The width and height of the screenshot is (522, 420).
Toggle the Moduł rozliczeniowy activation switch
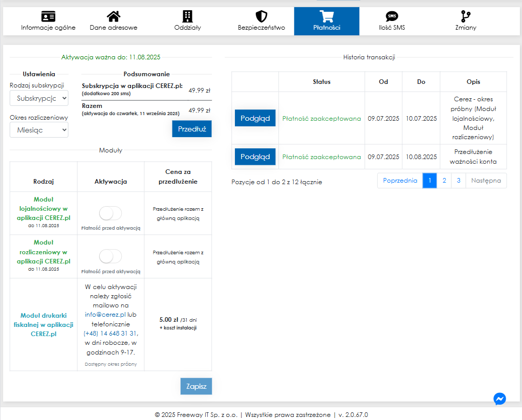[111, 256]
